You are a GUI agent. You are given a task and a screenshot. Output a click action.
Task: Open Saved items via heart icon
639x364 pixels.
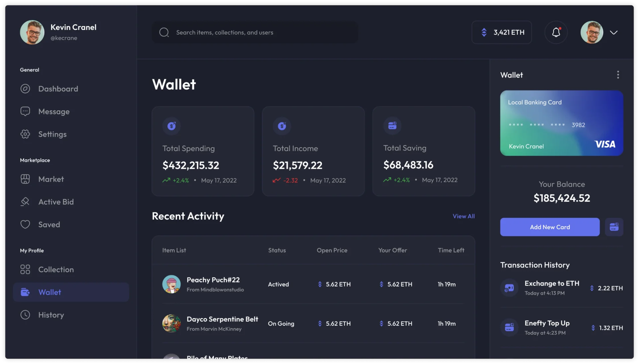(x=26, y=224)
